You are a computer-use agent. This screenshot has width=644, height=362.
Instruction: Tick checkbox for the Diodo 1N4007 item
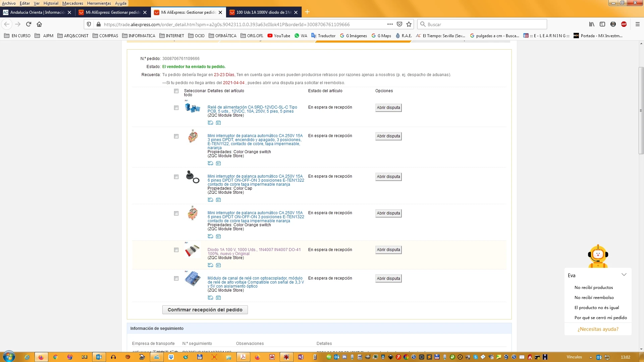click(176, 250)
